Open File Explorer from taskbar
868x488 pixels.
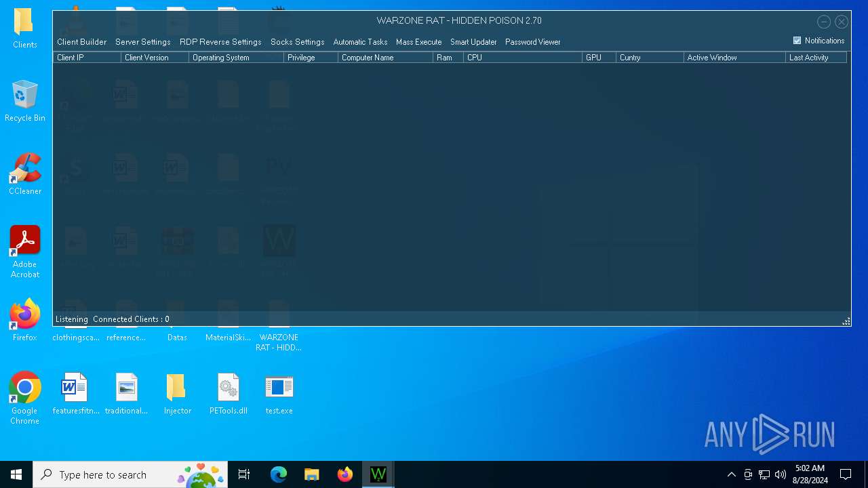(312, 474)
